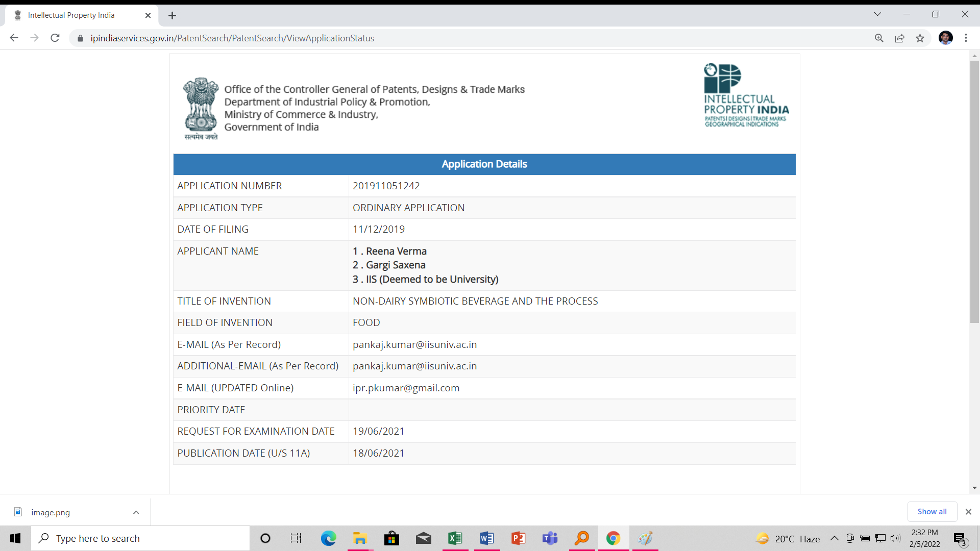The height and width of the screenshot is (551, 980).
Task: Select the Intellectual Property India tab
Action: pos(71,15)
